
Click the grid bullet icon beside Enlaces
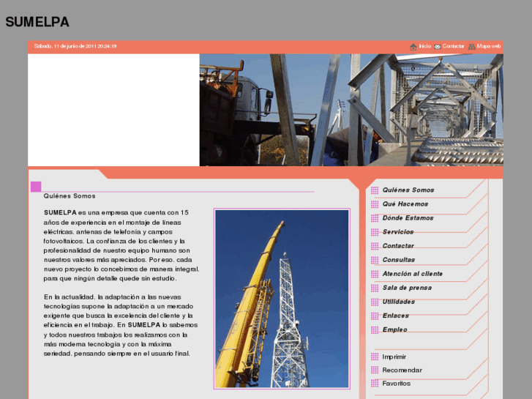pos(375,316)
